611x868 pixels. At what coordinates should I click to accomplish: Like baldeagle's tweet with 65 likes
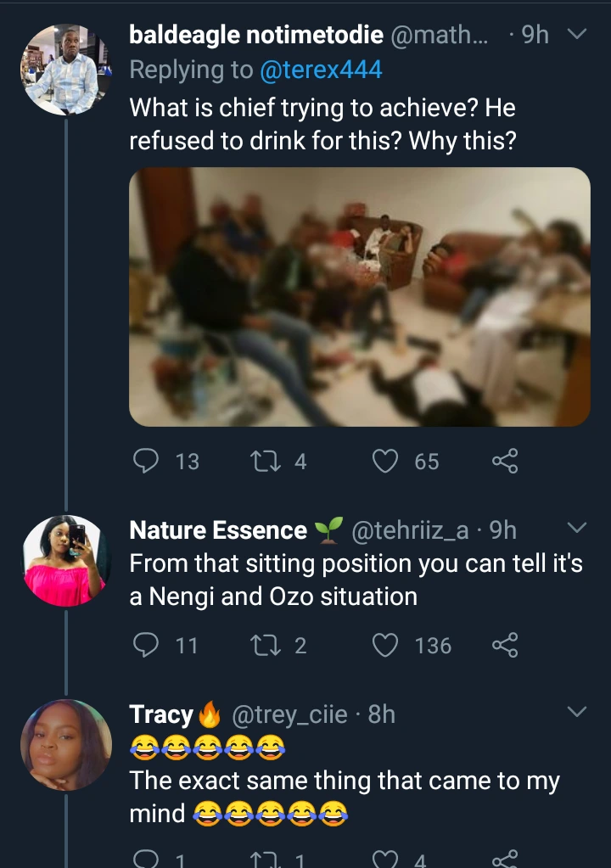[387, 461]
